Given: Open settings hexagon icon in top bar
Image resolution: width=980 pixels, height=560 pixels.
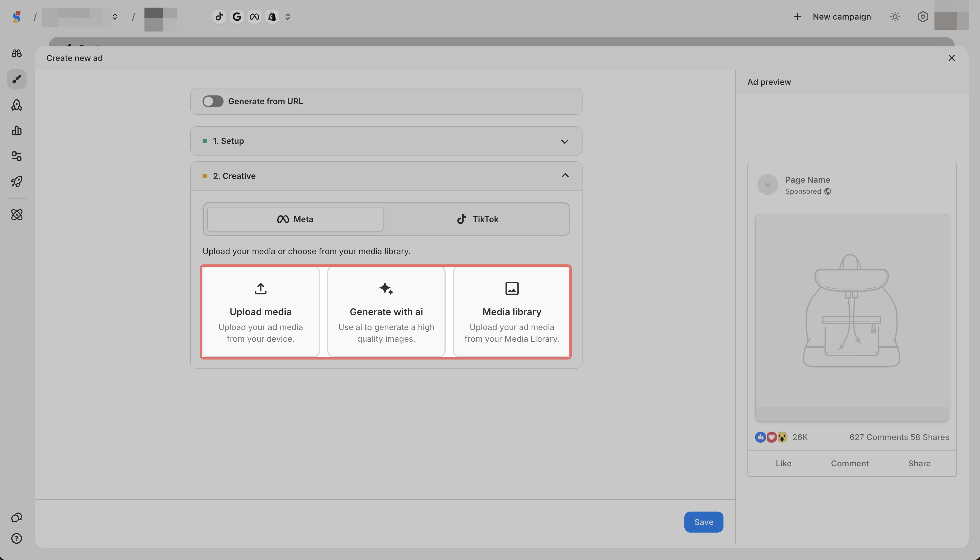Looking at the screenshot, I should click(923, 17).
